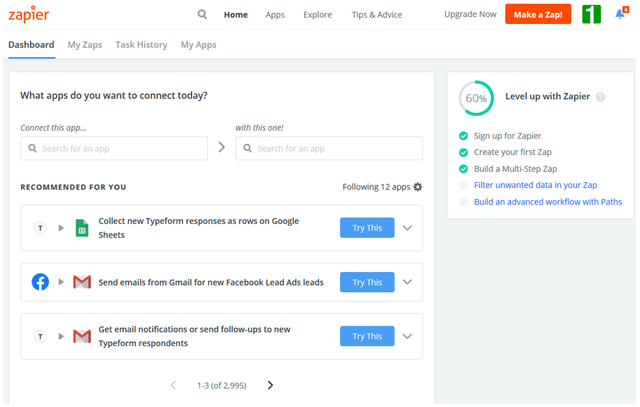Click Try This for Typeform respondents follow-ups
Screen dimensions: 640x407
pos(367,336)
